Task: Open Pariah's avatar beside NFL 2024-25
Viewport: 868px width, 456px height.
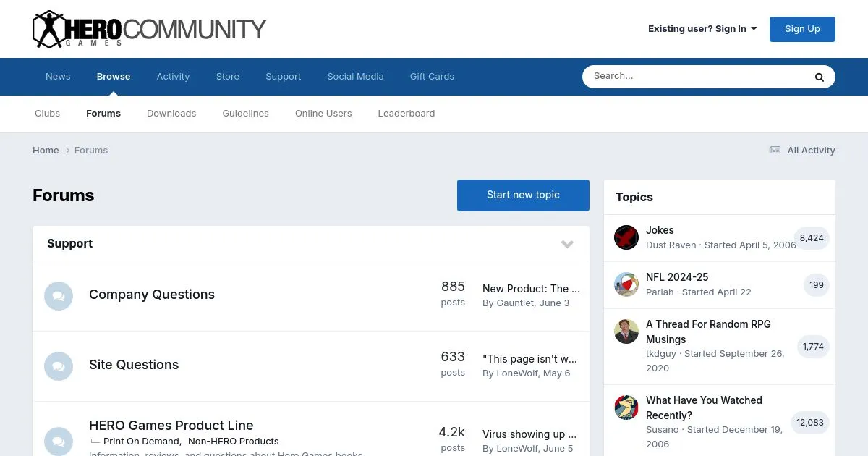Action: 626,284
